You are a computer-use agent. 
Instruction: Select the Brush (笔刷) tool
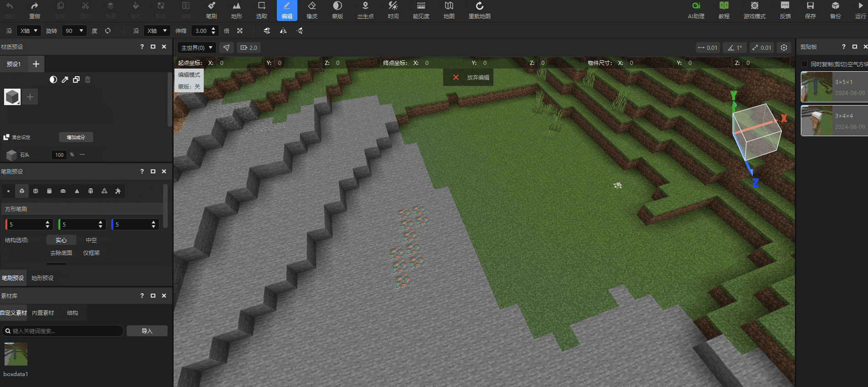(x=211, y=10)
